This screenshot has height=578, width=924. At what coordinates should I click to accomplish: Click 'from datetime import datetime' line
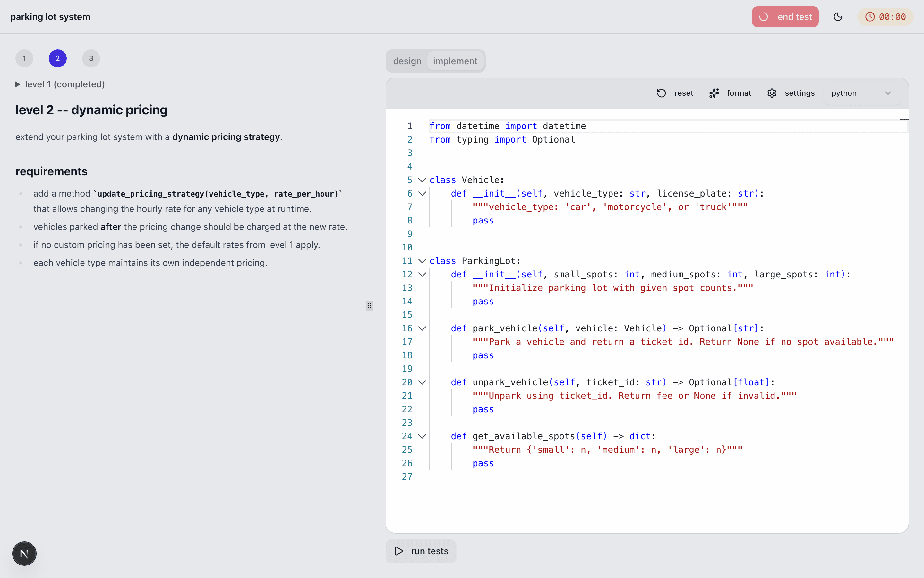(x=508, y=126)
